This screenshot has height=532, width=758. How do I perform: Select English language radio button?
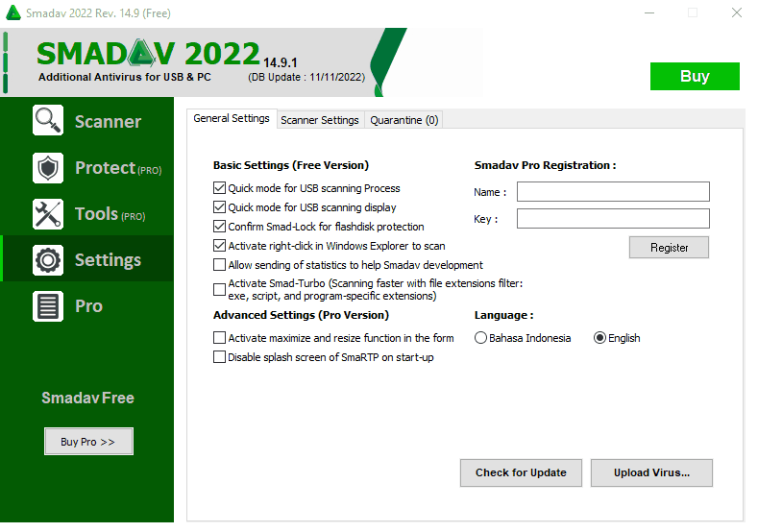[x=599, y=338]
